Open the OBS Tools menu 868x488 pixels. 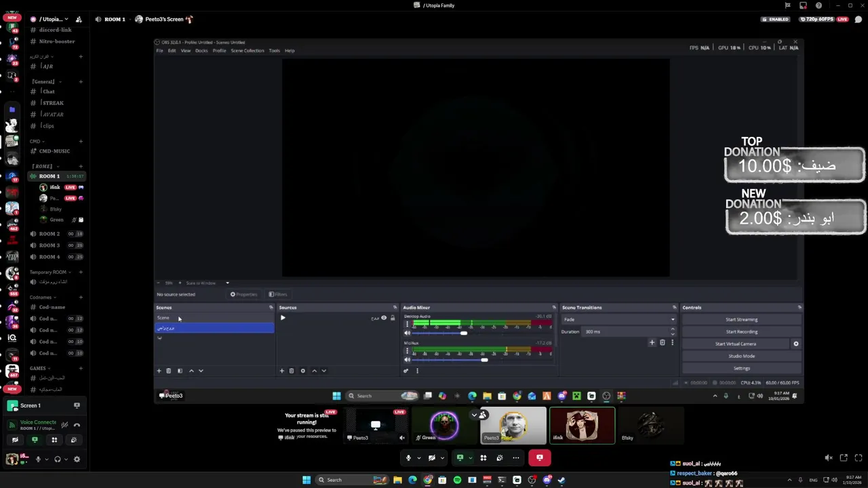(274, 51)
